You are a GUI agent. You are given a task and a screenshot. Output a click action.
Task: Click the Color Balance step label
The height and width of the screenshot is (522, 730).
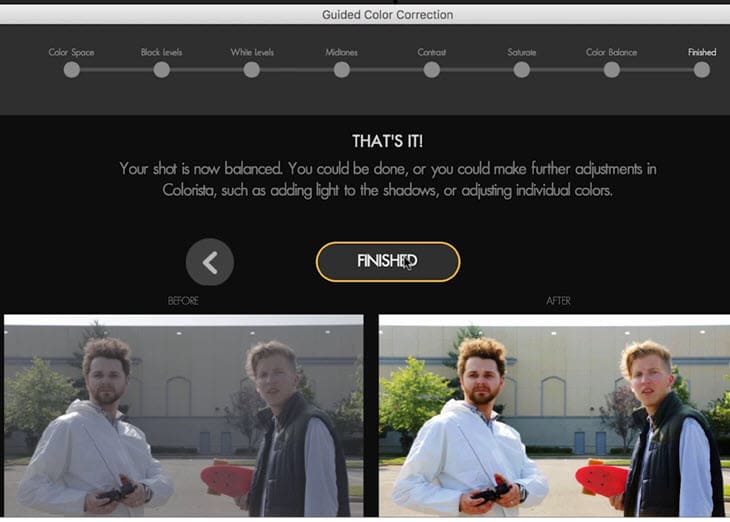click(x=611, y=52)
